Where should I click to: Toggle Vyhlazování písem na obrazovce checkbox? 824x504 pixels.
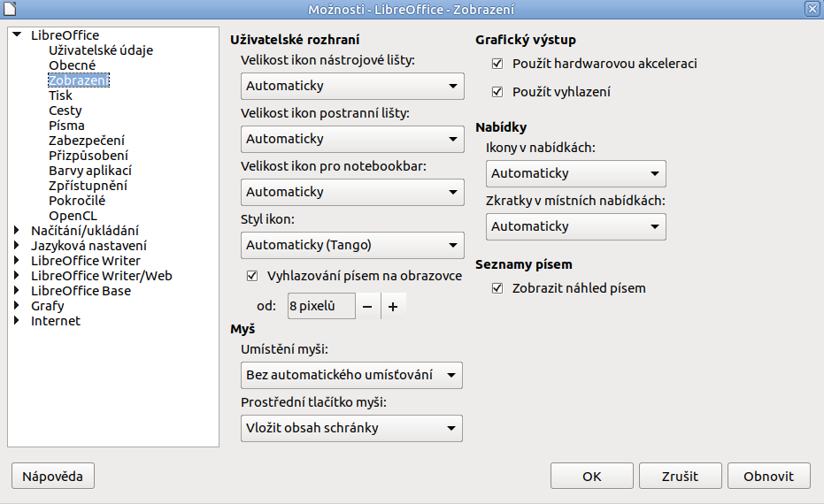click(251, 275)
